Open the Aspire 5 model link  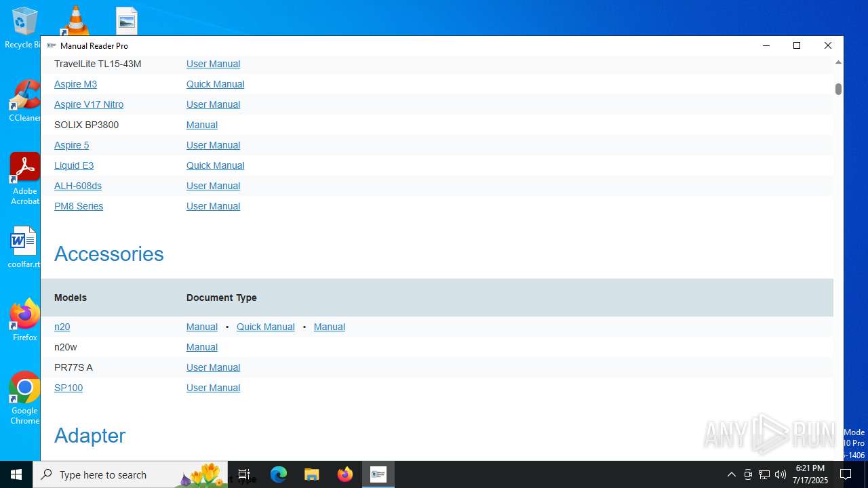pos(71,145)
